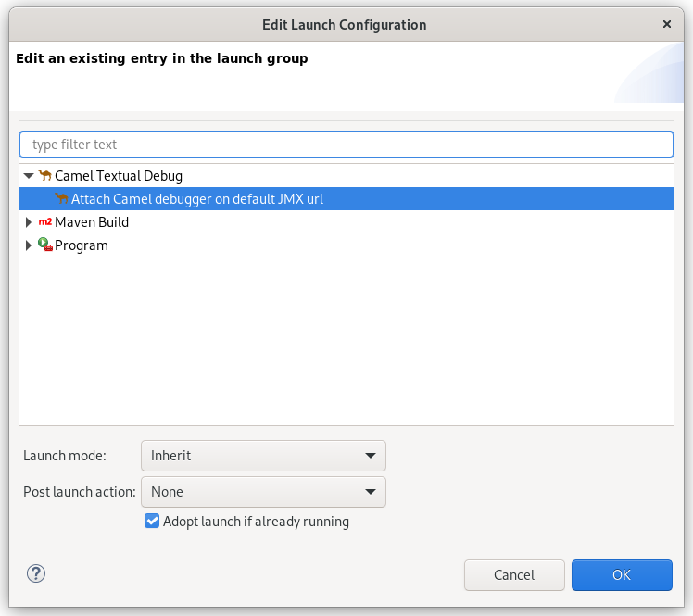Focus the type filter text field
The image size is (693, 616).
click(x=346, y=145)
